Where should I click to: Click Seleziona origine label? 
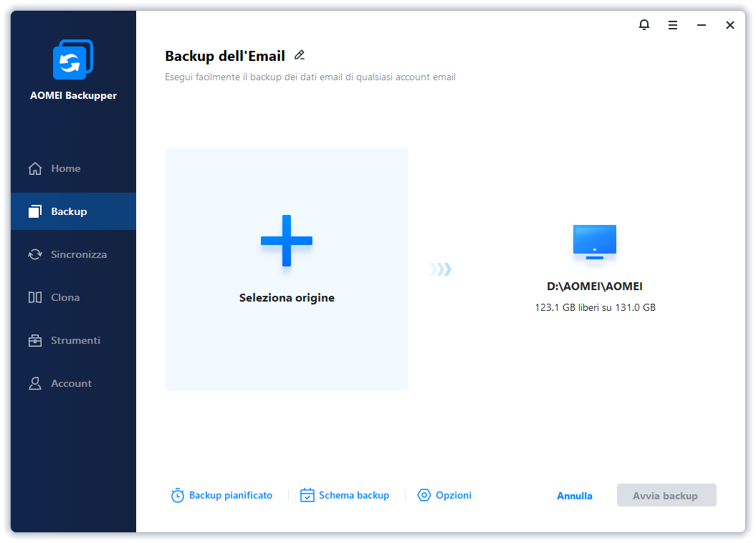click(x=287, y=298)
